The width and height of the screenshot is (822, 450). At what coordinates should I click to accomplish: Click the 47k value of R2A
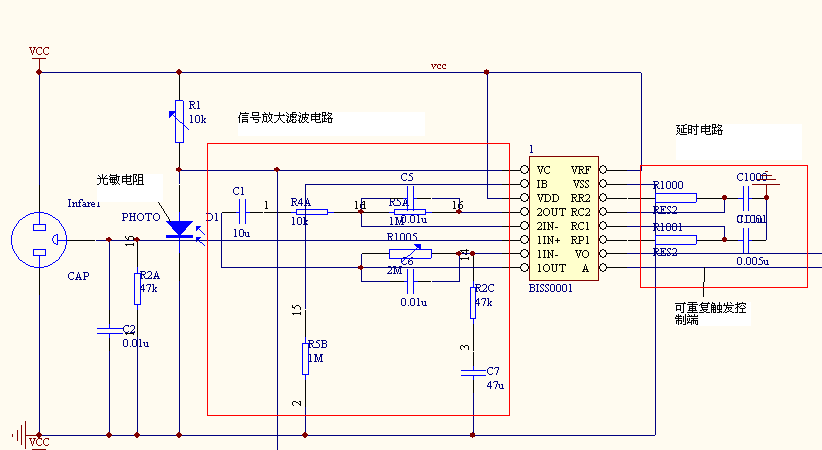pyautogui.click(x=148, y=288)
